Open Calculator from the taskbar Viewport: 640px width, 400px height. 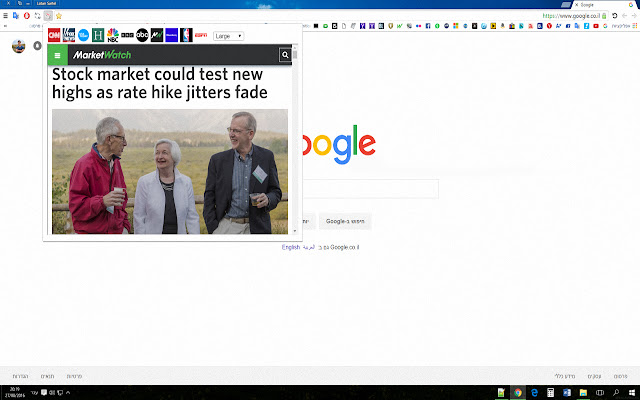tap(550, 393)
